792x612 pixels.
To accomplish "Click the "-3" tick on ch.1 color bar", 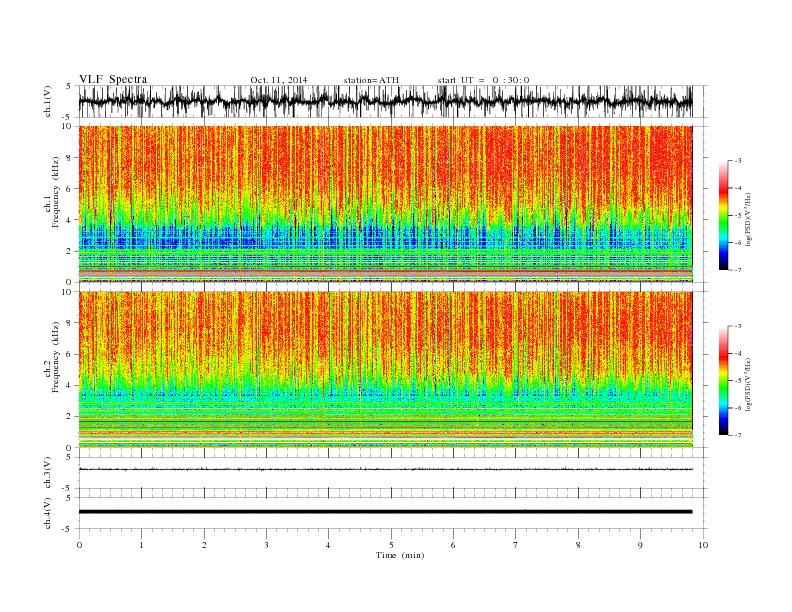I will point(738,161).
